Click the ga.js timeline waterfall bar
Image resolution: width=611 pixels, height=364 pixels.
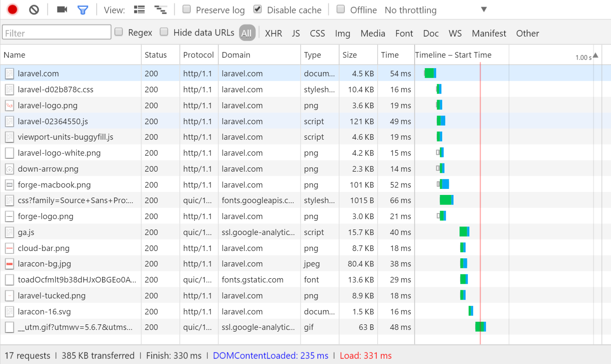pyautogui.click(x=464, y=232)
